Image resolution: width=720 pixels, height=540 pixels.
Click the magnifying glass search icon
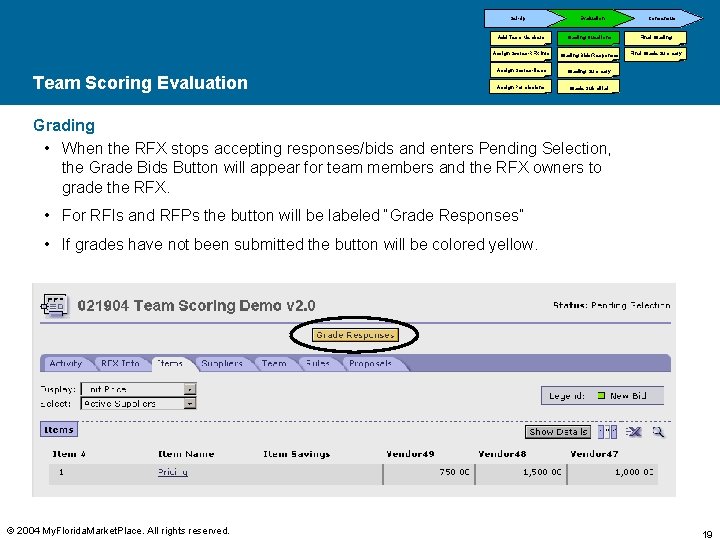tap(658, 432)
